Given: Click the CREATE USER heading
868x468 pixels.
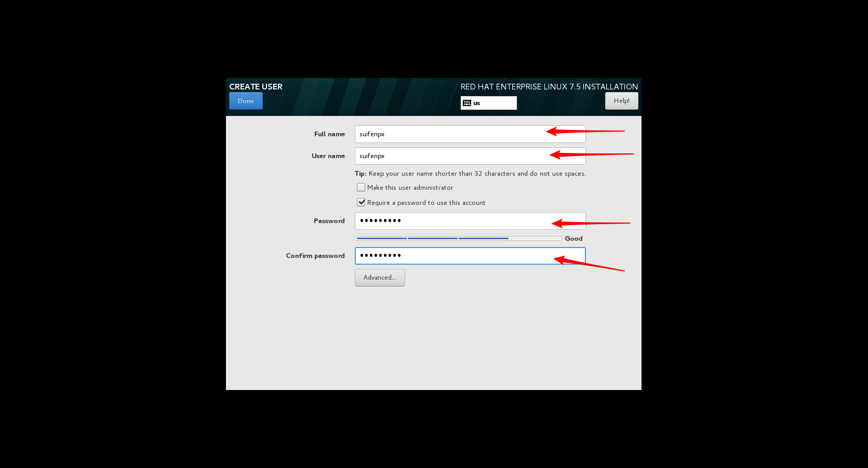Looking at the screenshot, I should [256, 87].
